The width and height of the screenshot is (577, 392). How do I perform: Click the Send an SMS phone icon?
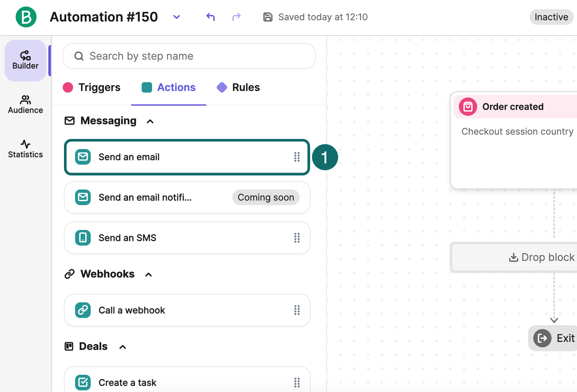tap(83, 238)
